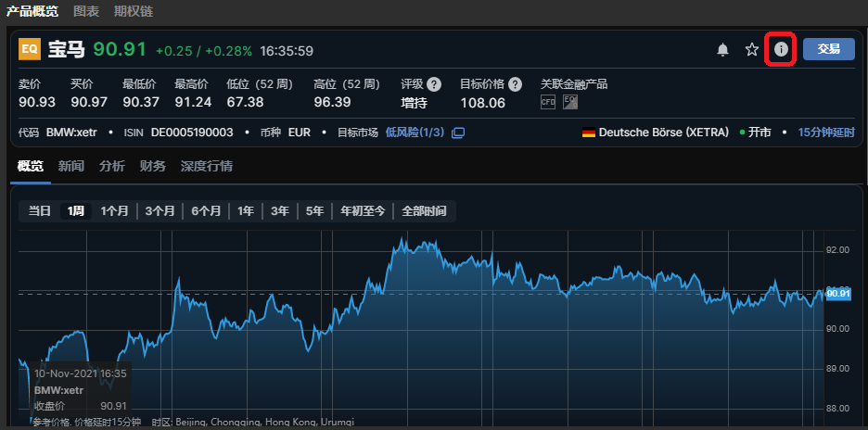Click the 买价 value 90.97

click(89, 102)
